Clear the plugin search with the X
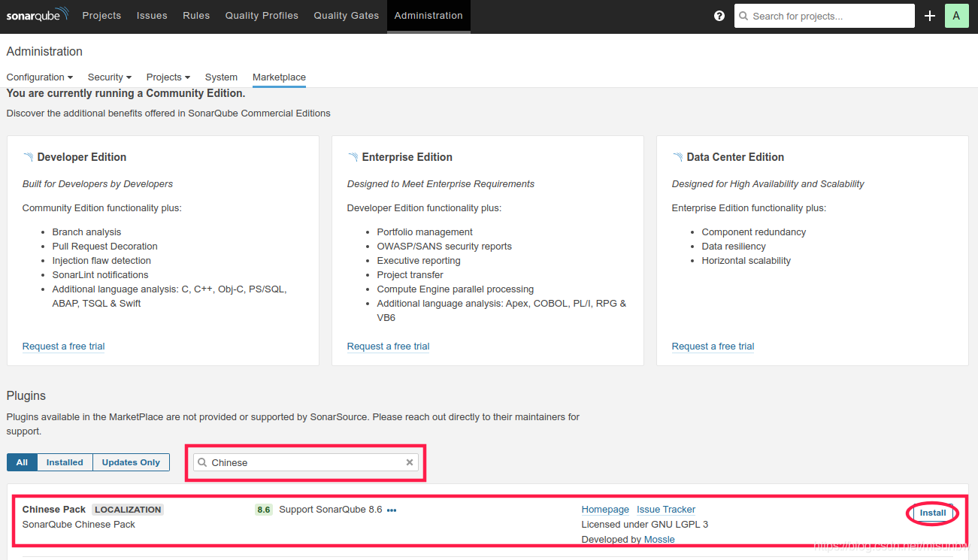 (x=410, y=462)
